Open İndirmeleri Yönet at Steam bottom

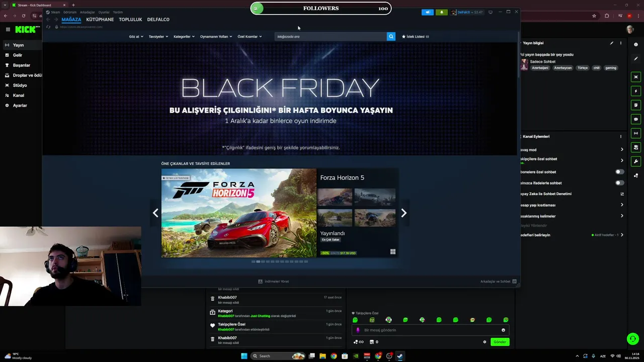pos(273,282)
